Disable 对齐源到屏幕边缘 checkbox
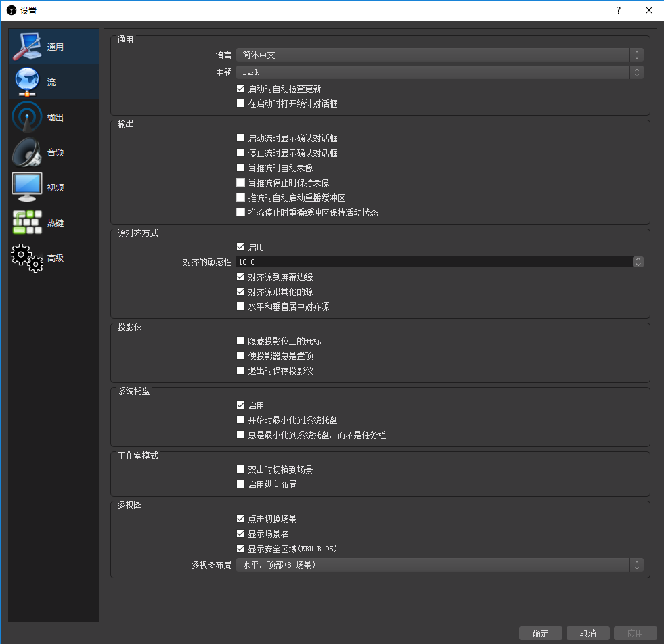 tap(240, 276)
